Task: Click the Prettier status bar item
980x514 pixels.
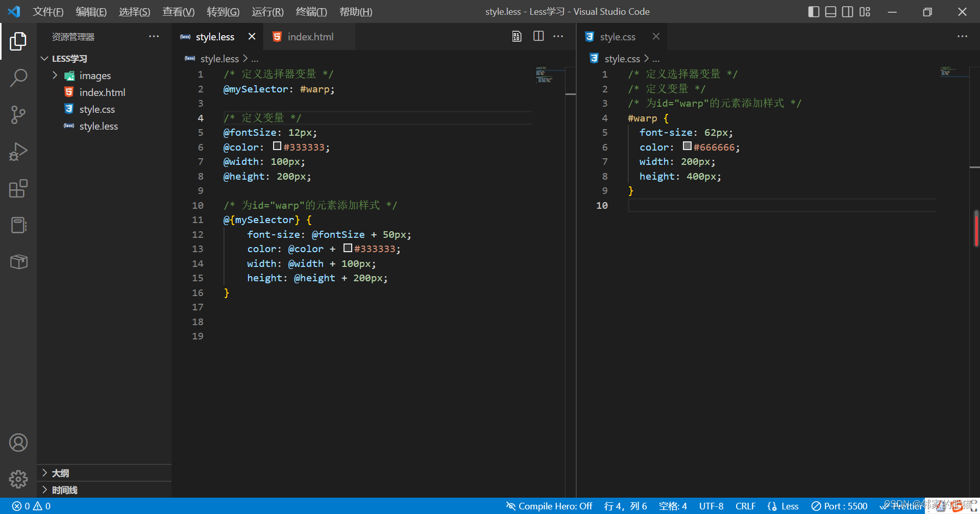Action: 902,506
